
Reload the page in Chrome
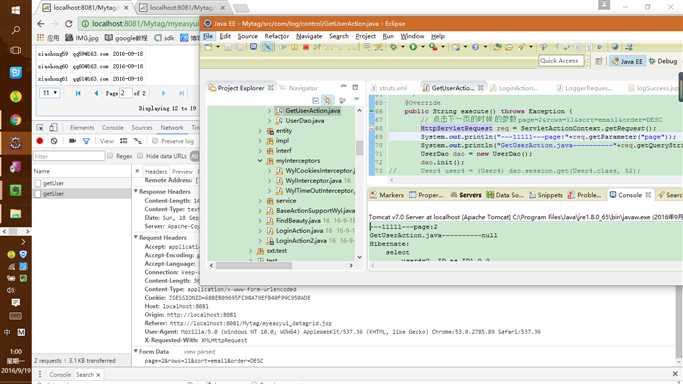(68, 24)
